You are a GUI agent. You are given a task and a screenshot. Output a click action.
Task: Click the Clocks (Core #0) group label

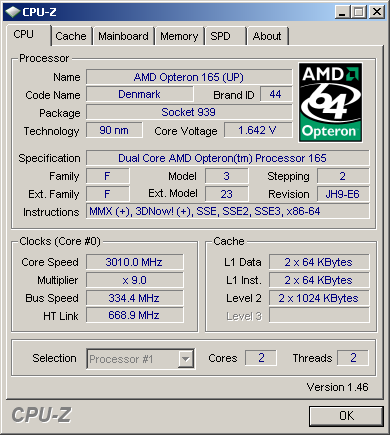click(x=60, y=241)
